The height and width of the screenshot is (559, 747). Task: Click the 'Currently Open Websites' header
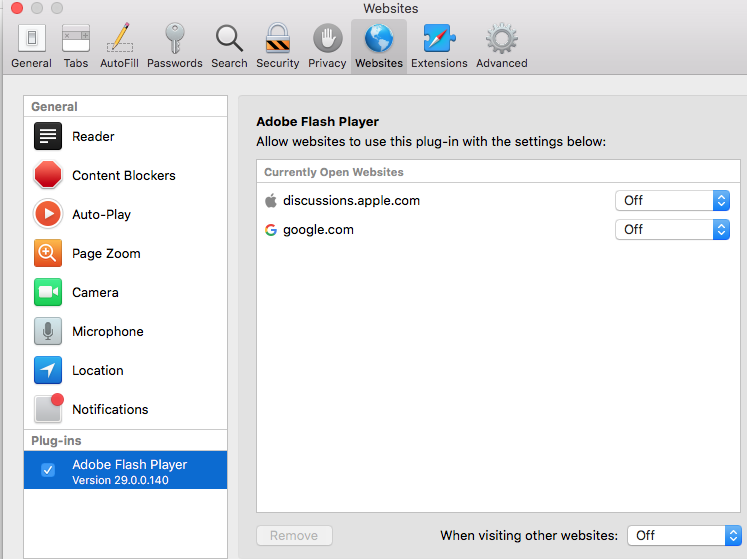(x=334, y=172)
